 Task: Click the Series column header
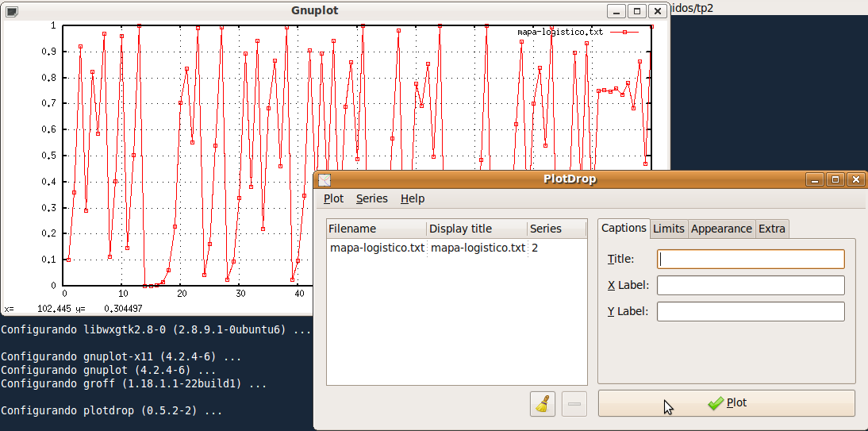pos(557,229)
